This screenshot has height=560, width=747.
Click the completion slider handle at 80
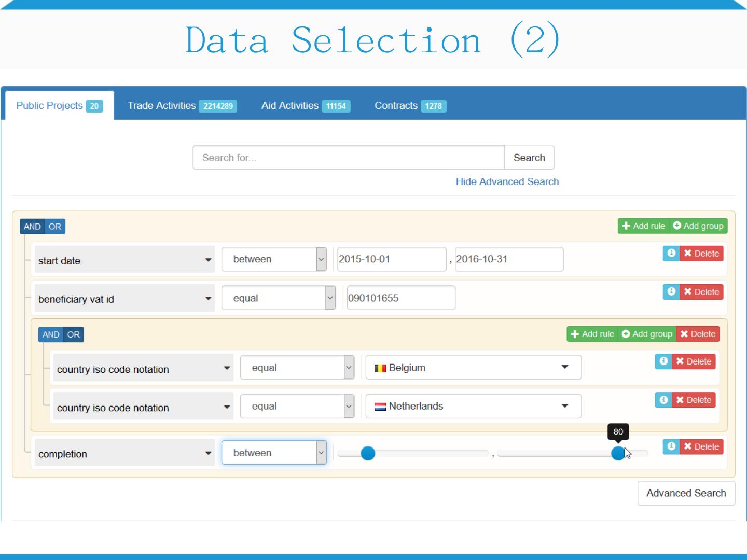[x=617, y=453]
